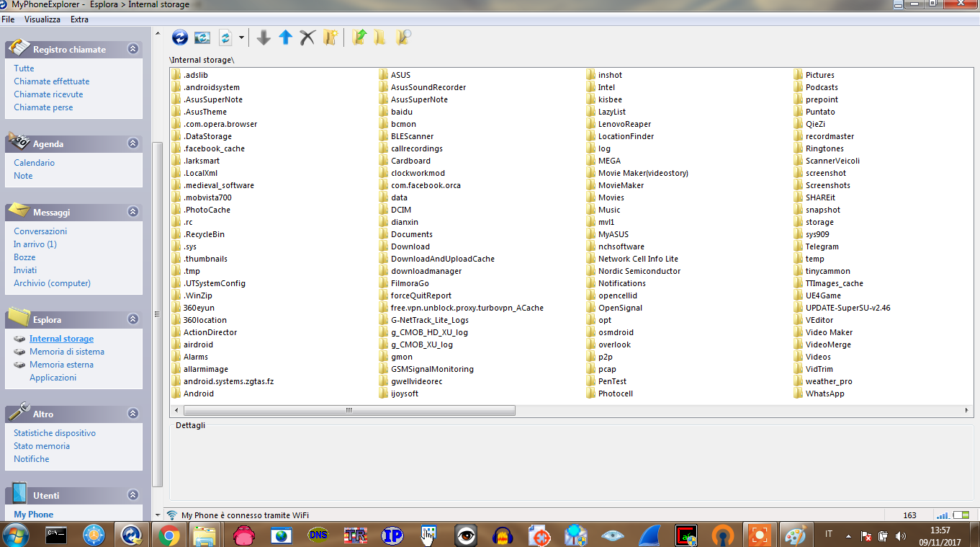980x547 pixels.
Task: Click the blue upload arrow icon
Action: click(x=285, y=37)
